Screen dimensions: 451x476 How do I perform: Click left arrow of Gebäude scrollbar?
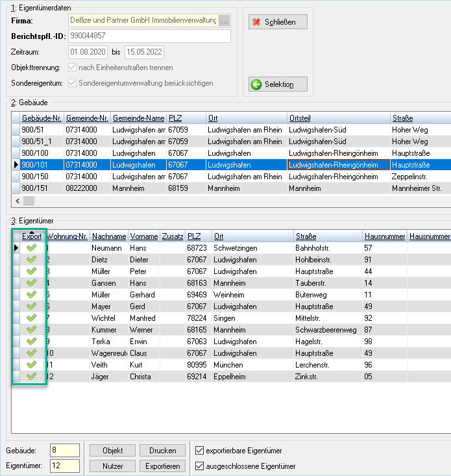[x=18, y=201]
